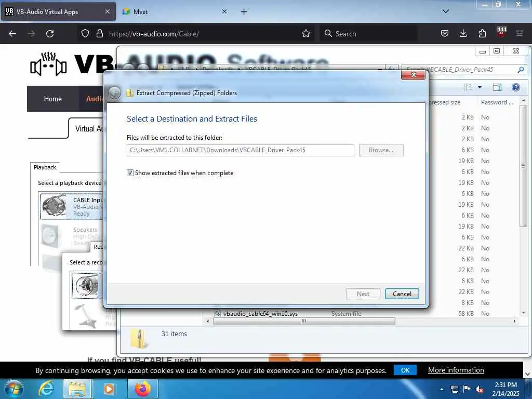Open the Windows Start menu
This screenshot has height=399, width=532.
tap(14, 389)
